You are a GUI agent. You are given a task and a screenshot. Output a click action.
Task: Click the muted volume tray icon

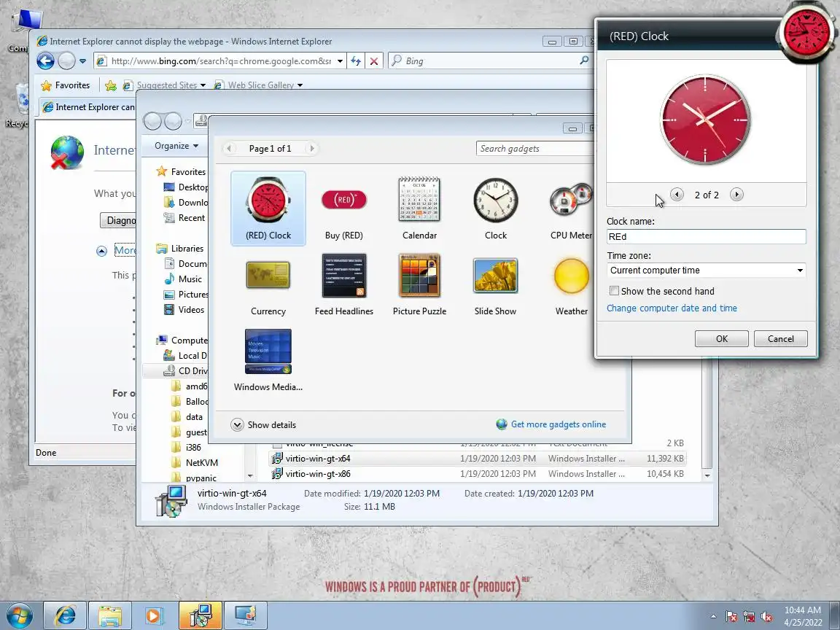766,617
